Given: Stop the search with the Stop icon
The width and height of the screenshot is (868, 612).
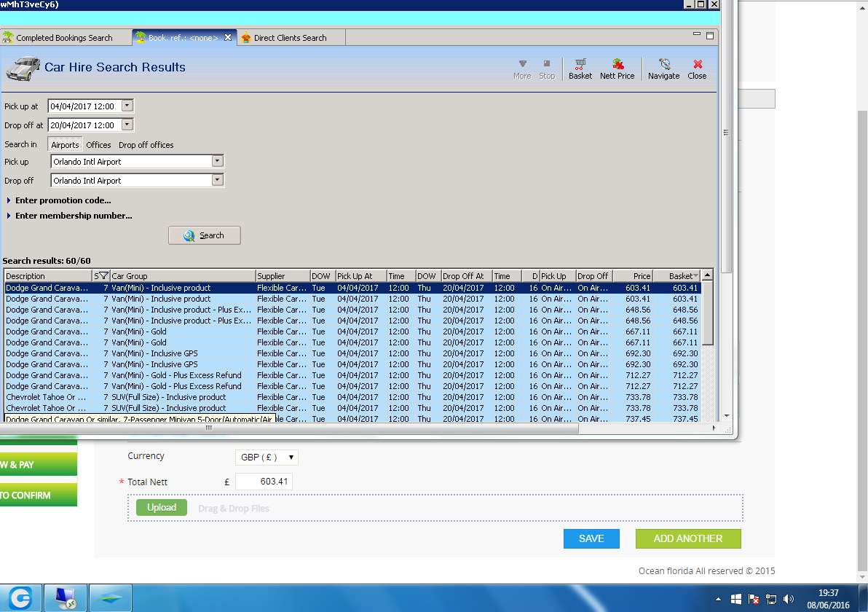Looking at the screenshot, I should pos(547,69).
